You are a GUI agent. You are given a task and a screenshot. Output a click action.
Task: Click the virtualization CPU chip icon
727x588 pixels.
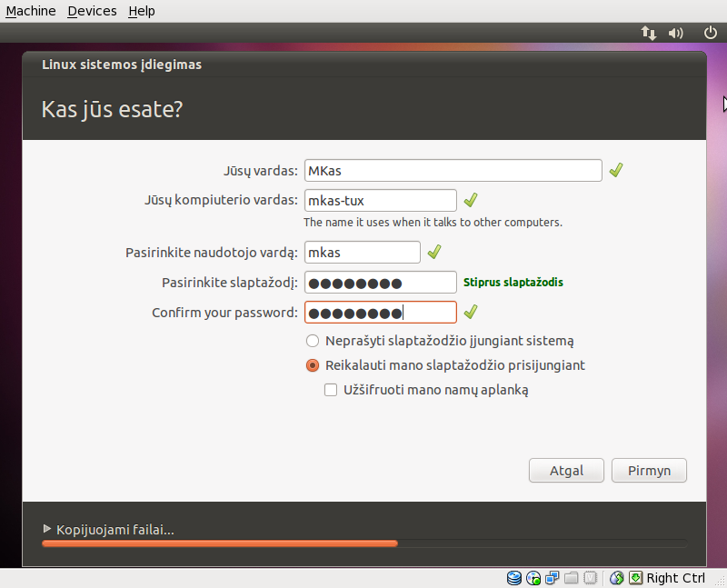click(590, 578)
